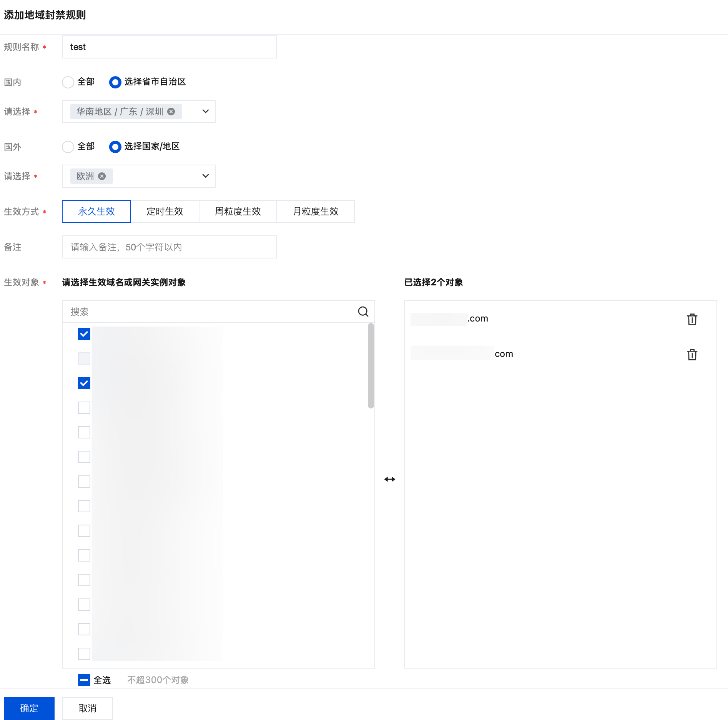The height and width of the screenshot is (720, 728).
Task: Click the double-arrow transfer icon between lists
Action: click(389, 479)
